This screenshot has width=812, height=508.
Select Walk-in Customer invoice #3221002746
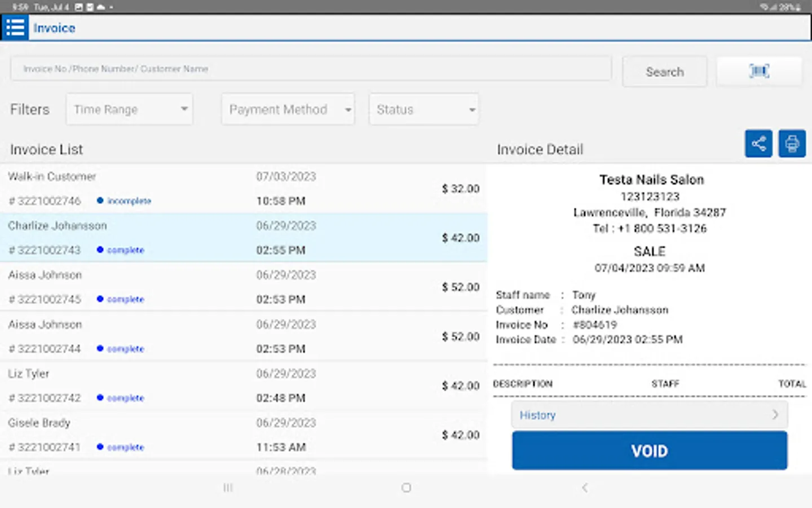point(244,189)
